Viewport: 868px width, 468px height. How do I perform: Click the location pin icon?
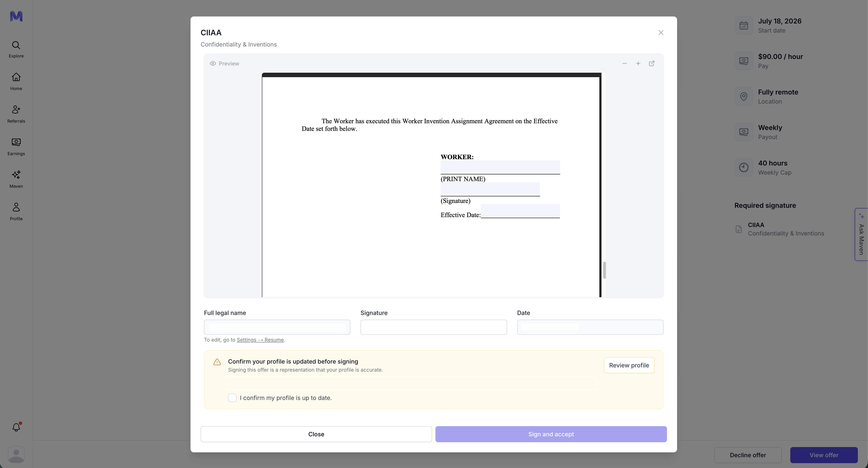744,97
